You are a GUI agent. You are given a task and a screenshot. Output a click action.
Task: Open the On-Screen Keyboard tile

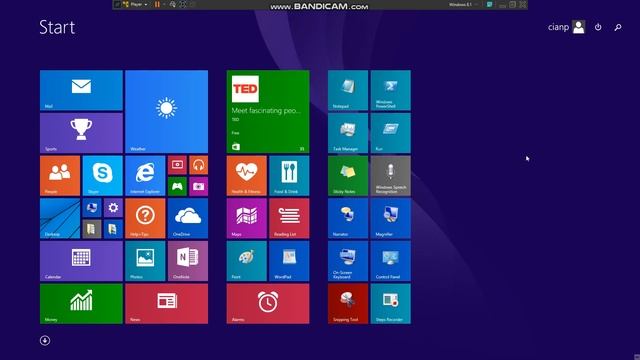point(348,261)
